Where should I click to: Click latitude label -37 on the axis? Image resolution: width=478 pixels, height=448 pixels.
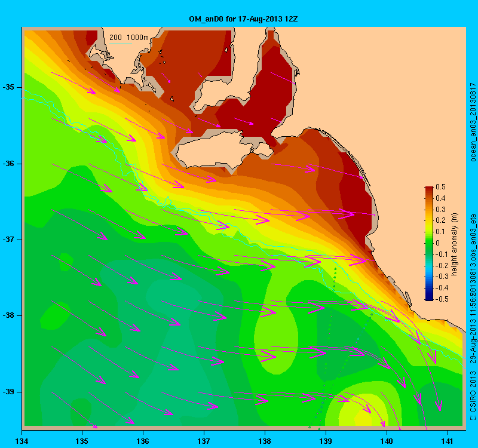click(8, 240)
